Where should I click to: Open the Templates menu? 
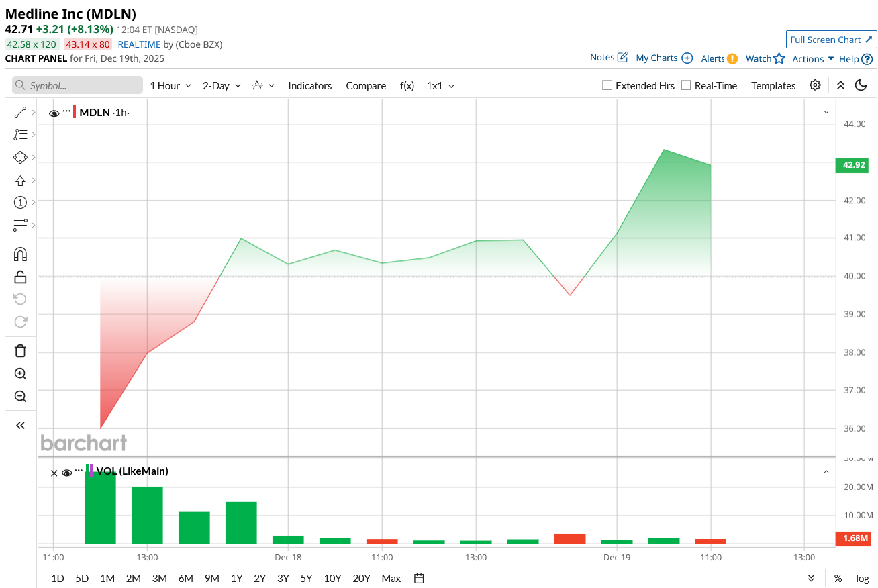click(x=773, y=86)
